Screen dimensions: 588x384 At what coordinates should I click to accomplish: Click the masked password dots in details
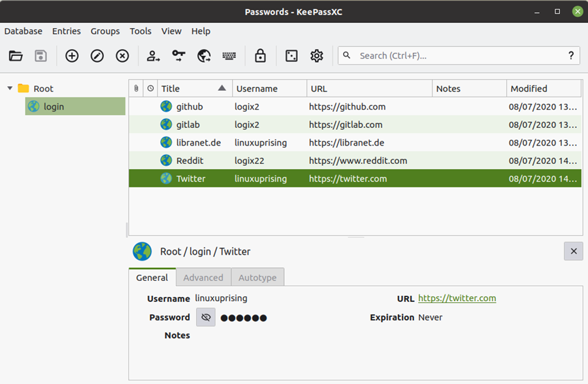click(244, 318)
